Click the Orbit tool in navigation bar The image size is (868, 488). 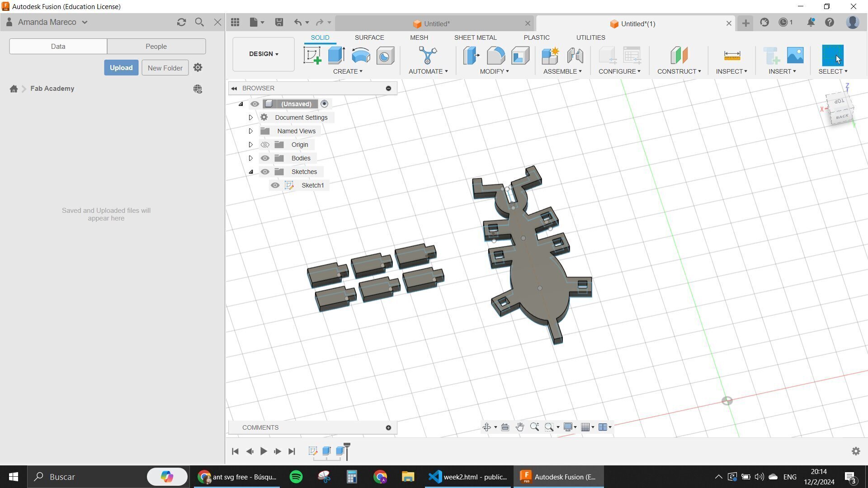pyautogui.click(x=487, y=427)
